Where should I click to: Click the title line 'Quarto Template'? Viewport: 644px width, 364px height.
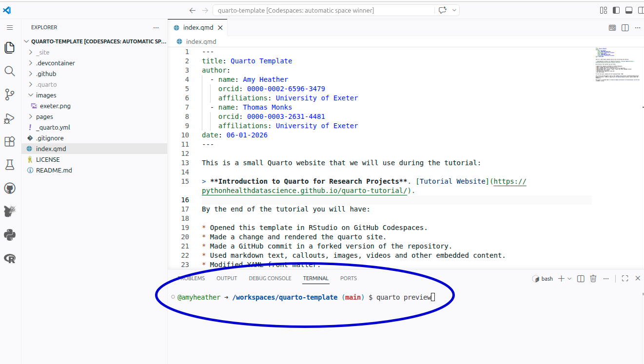(x=247, y=61)
